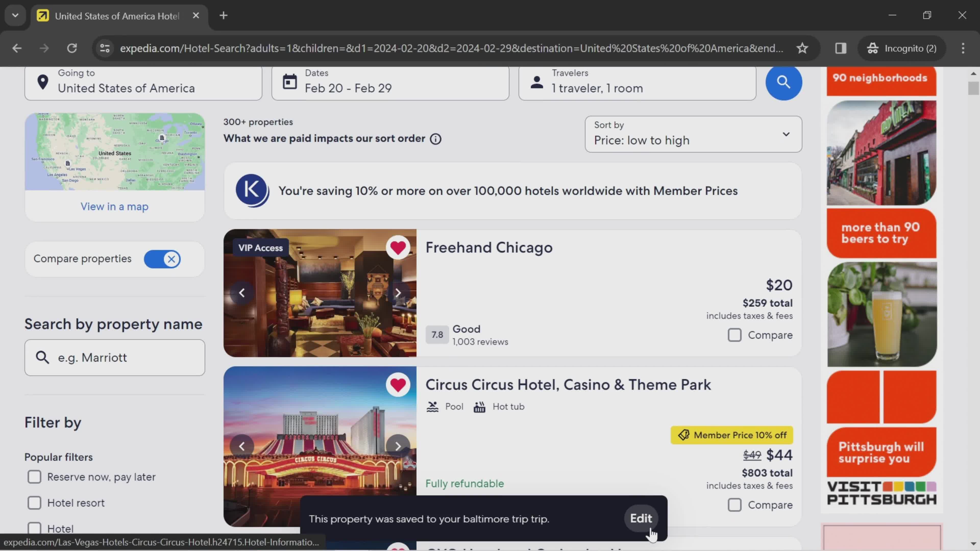Show next photo of Circus Circus Hotel

point(398,446)
